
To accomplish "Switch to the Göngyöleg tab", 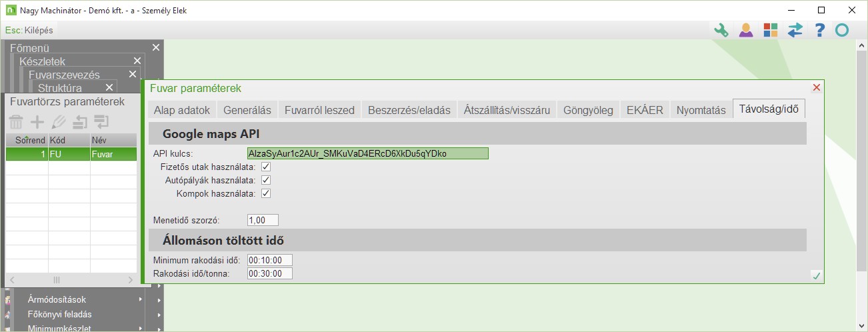I will point(588,110).
